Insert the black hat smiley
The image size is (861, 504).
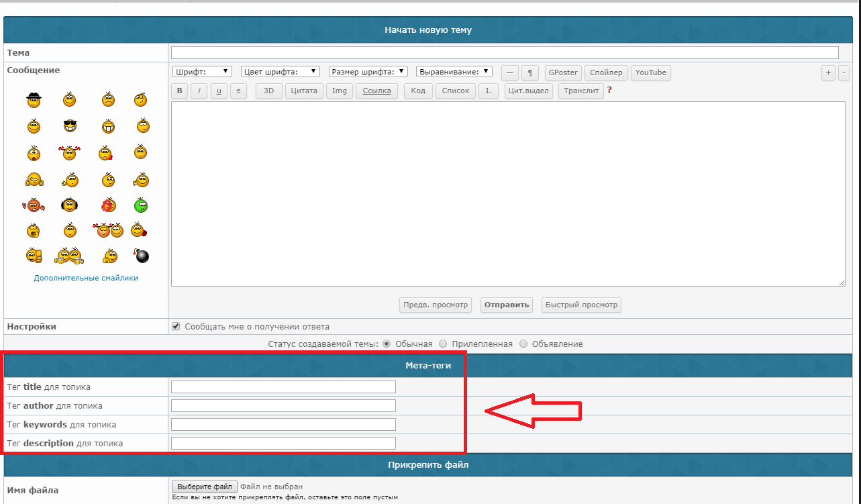click(x=34, y=100)
